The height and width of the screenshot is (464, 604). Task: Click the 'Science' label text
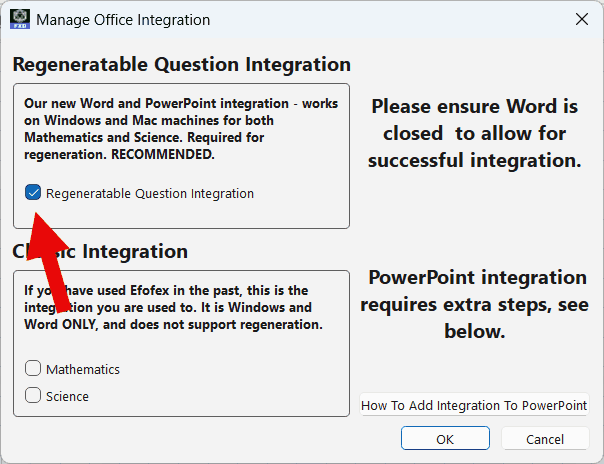67,396
